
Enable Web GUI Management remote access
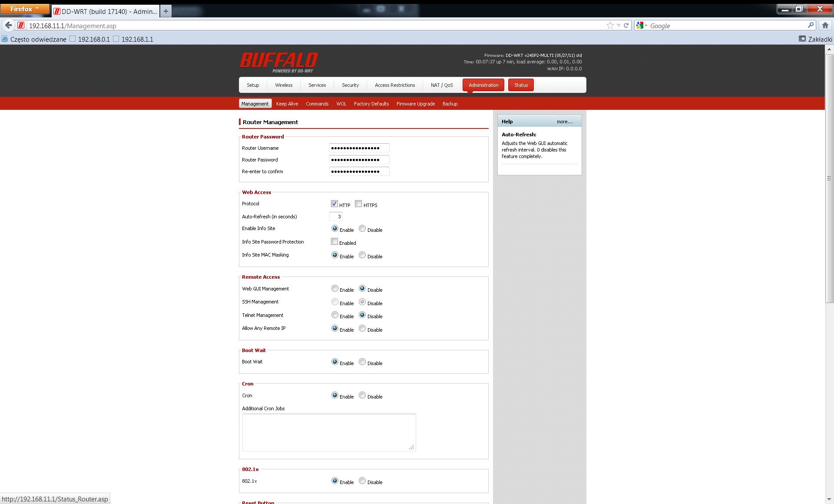(x=334, y=288)
